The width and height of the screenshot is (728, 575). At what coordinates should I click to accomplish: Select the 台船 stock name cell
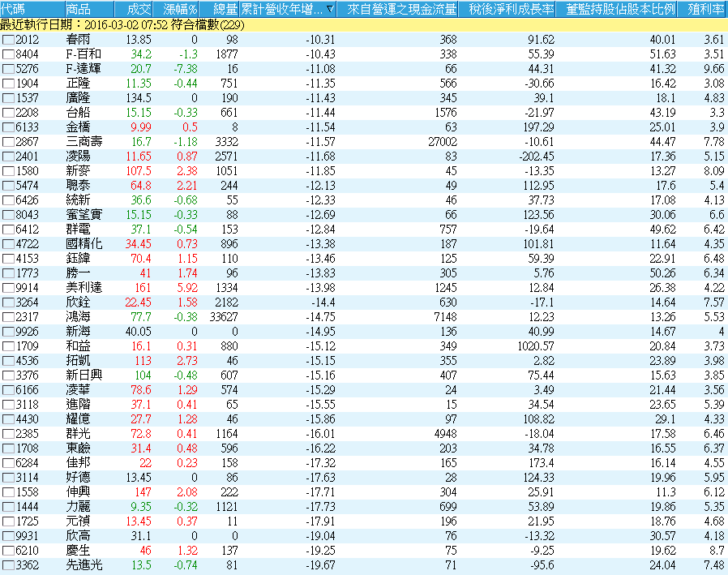tap(77, 113)
